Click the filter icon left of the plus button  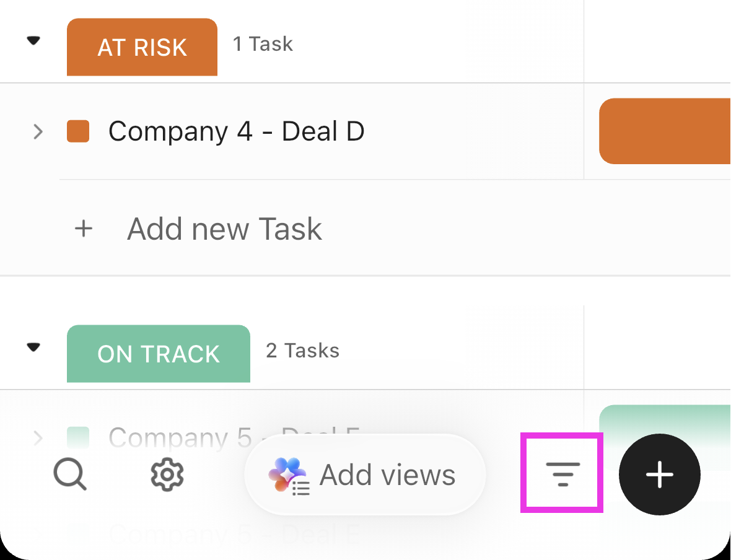pyautogui.click(x=561, y=473)
